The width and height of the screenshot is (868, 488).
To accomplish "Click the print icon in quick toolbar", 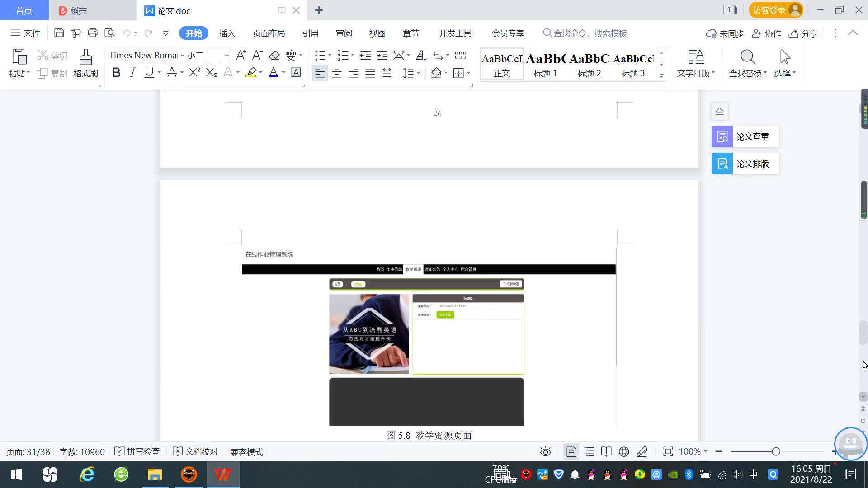I will click(93, 33).
